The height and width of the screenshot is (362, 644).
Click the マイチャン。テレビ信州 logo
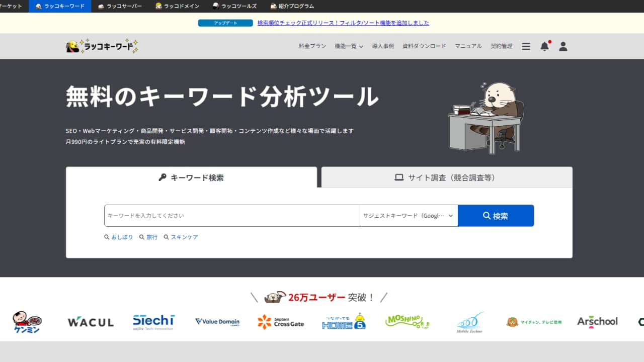click(x=534, y=322)
